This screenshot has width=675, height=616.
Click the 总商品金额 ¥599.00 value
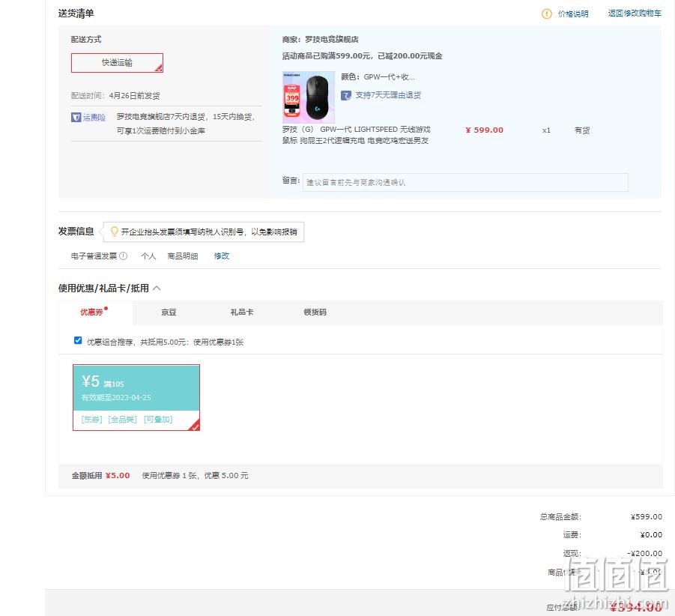click(x=647, y=516)
